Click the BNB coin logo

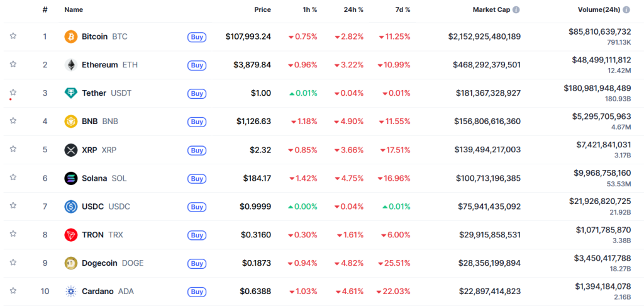(x=71, y=122)
